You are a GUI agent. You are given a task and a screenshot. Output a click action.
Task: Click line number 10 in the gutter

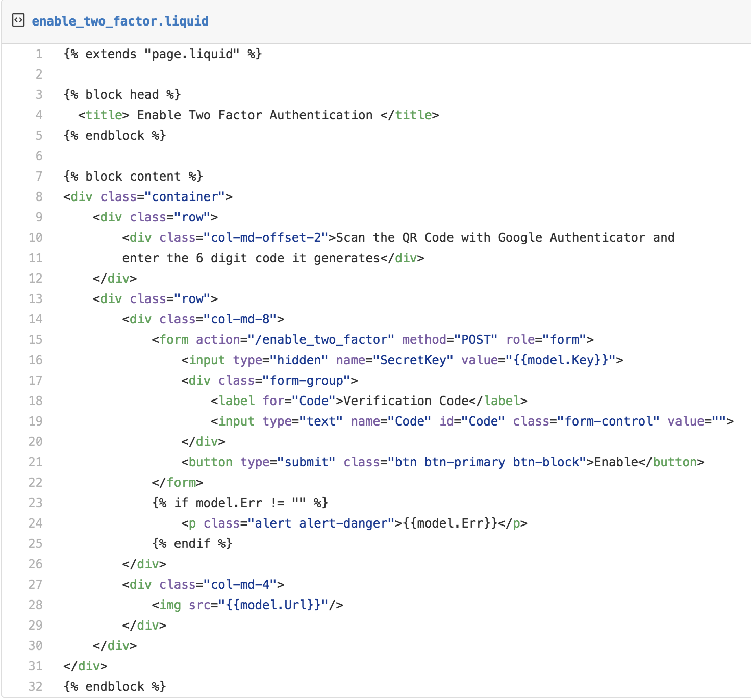(x=36, y=238)
